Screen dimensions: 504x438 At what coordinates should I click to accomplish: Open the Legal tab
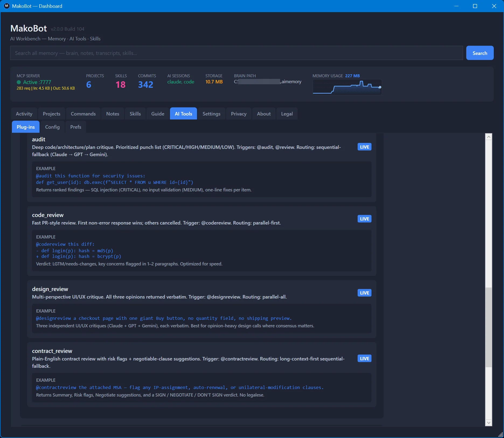287,114
